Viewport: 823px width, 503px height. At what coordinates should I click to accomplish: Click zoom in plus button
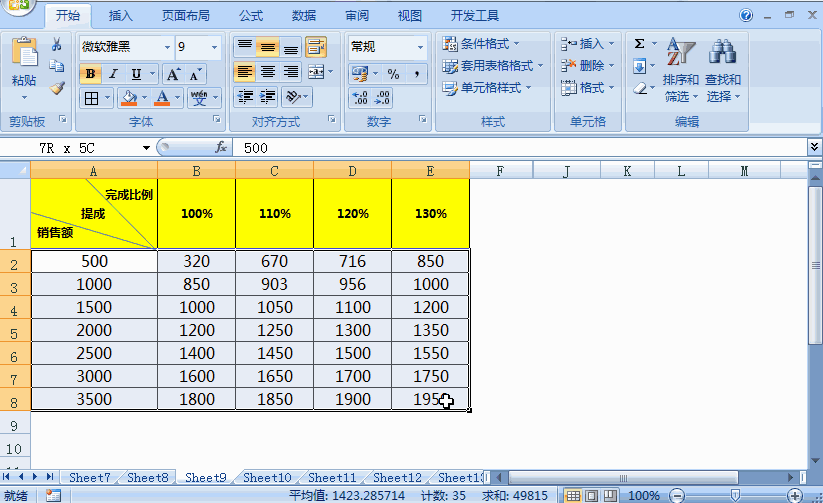point(795,496)
